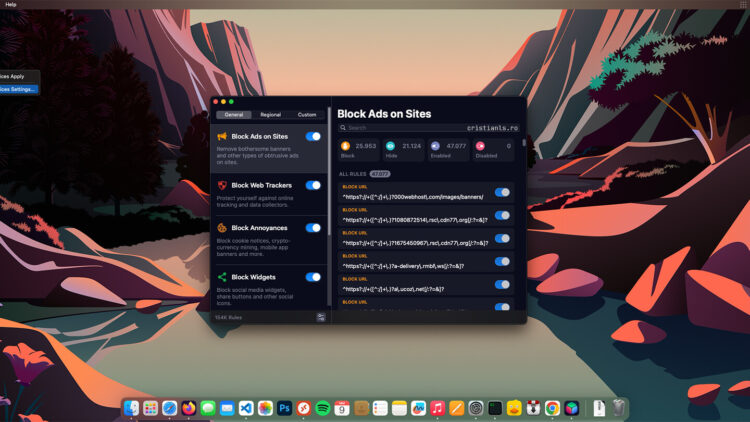Image resolution: width=750 pixels, height=422 pixels.
Task: Toggle the Block Annoyances switch
Action: (313, 228)
